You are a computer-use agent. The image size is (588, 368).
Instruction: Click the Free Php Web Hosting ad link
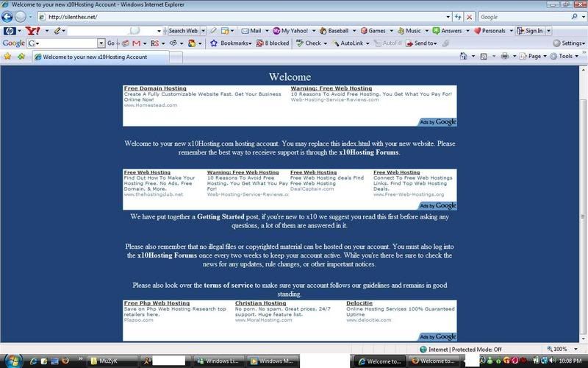tap(157, 303)
